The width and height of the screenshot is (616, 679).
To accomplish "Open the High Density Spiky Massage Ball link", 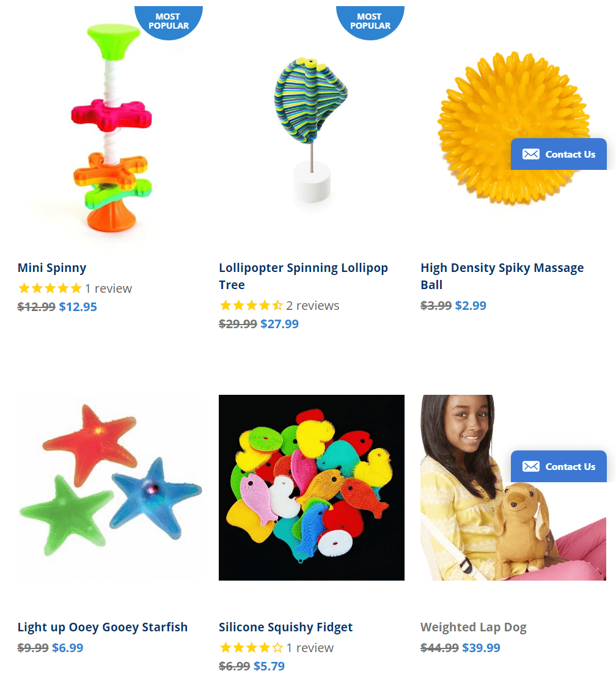I will pyautogui.click(x=502, y=276).
